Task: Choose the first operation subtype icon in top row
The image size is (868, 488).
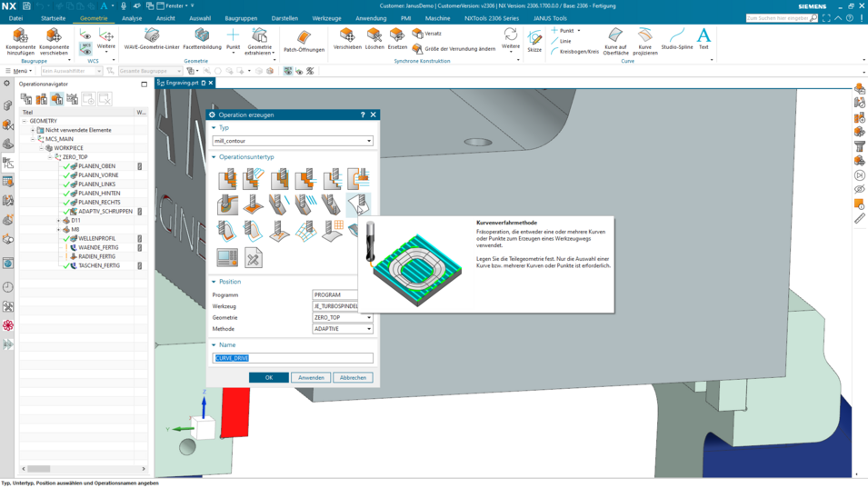Action: [x=227, y=179]
